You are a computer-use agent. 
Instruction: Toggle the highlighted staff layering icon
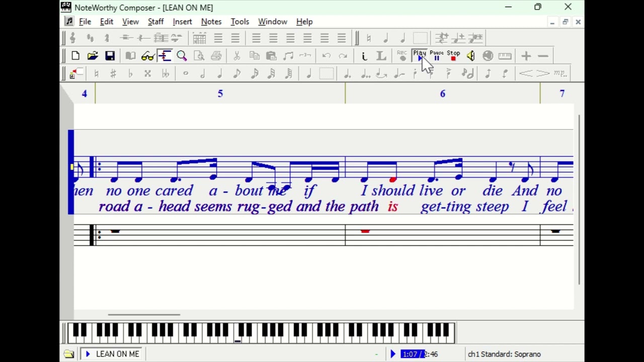165,56
